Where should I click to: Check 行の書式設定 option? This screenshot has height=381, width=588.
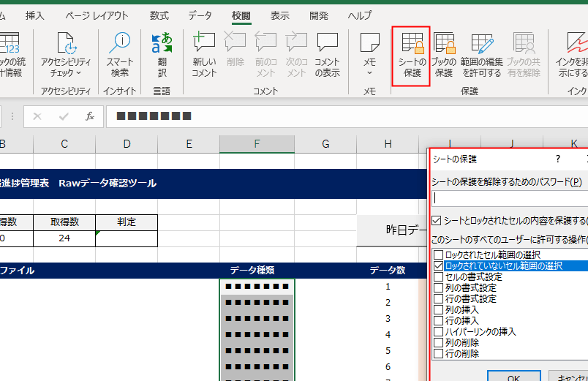click(438, 299)
